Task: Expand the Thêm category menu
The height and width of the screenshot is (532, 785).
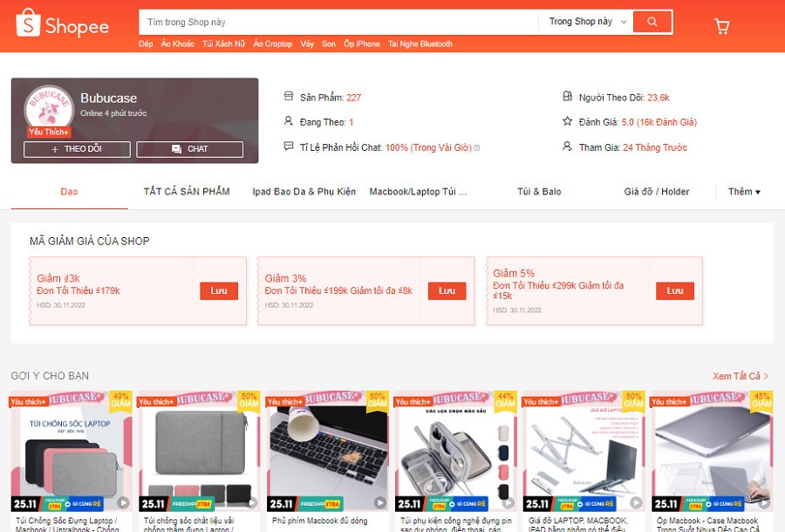Action: point(744,192)
